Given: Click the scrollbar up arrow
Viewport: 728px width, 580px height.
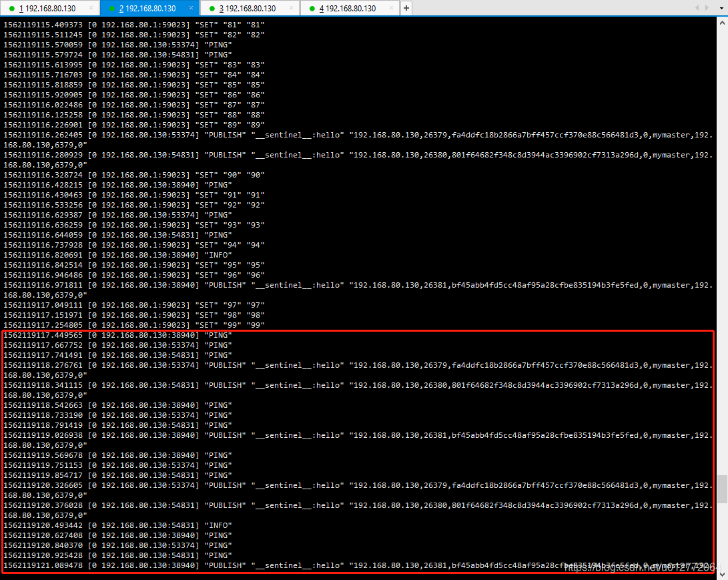Looking at the screenshot, I should point(723,22).
